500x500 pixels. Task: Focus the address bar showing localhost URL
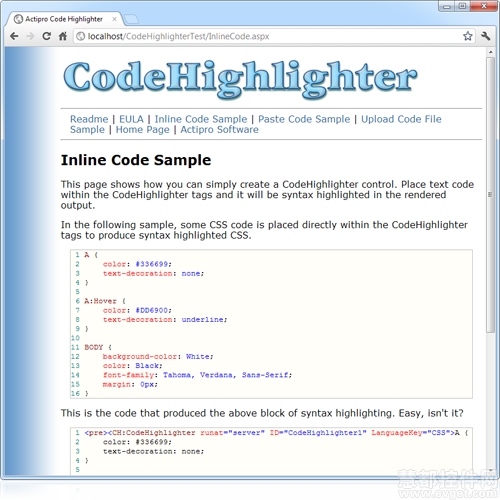pyautogui.click(x=273, y=36)
